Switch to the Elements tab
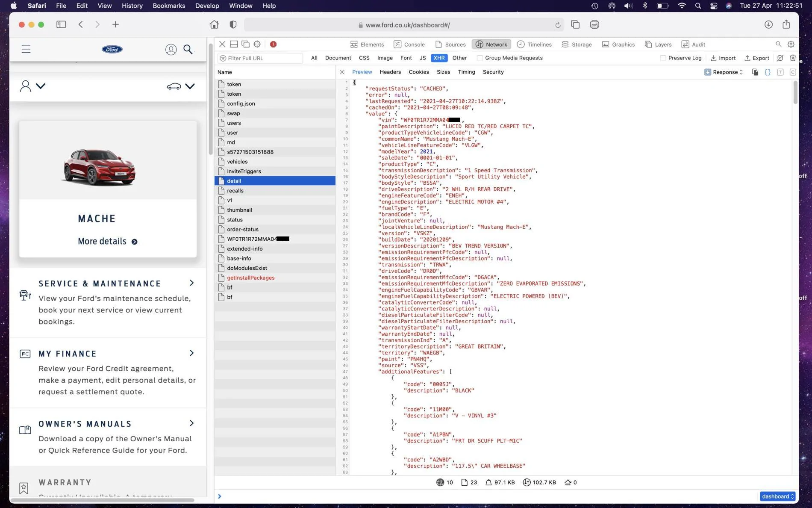Viewport: 812px width, 508px height. point(367,44)
